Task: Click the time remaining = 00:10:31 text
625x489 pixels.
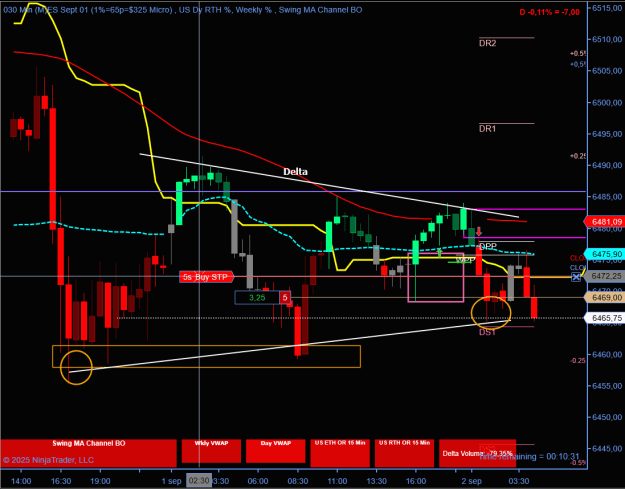Action: 529,456
